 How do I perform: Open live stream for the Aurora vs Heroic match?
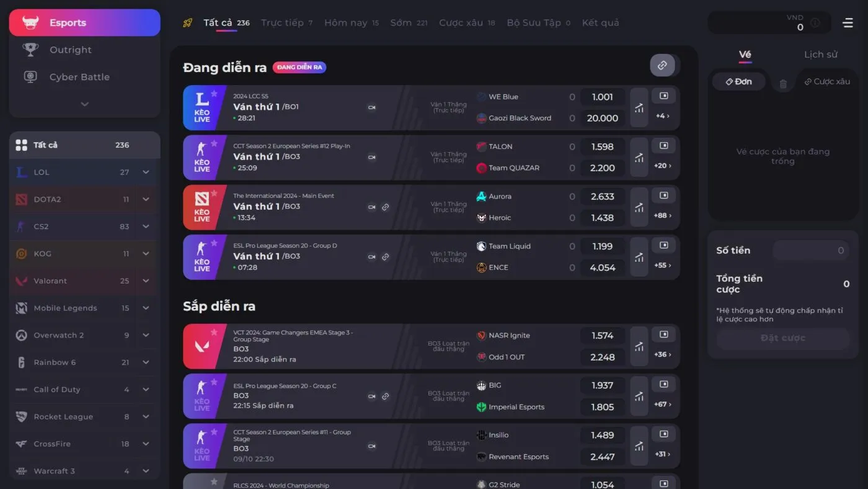pos(372,207)
